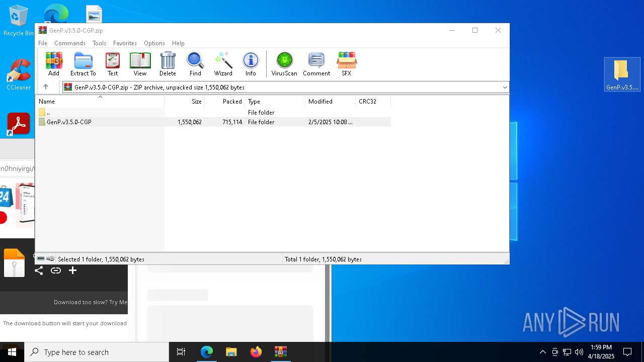Go up one folder level arrow
The width and height of the screenshot is (644, 362).
pyautogui.click(x=46, y=87)
